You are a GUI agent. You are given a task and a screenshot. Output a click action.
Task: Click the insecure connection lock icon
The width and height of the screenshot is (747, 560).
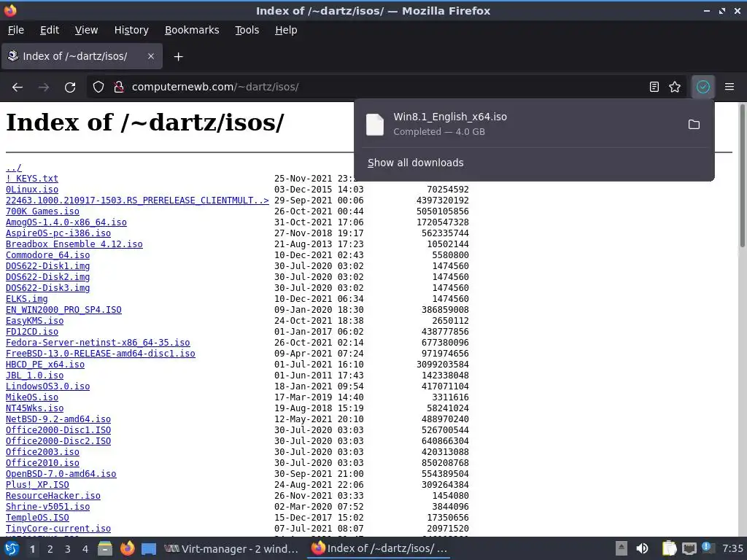[119, 87]
